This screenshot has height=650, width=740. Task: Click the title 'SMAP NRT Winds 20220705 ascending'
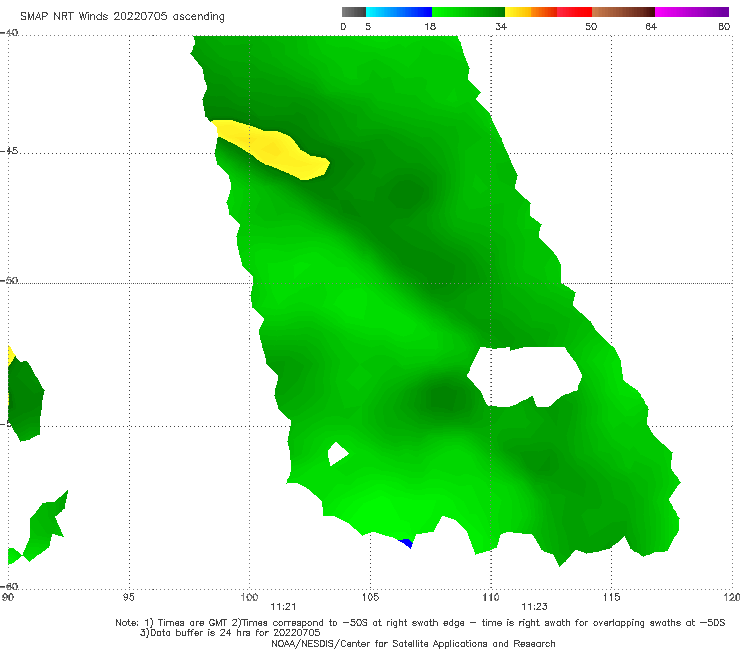(x=122, y=17)
